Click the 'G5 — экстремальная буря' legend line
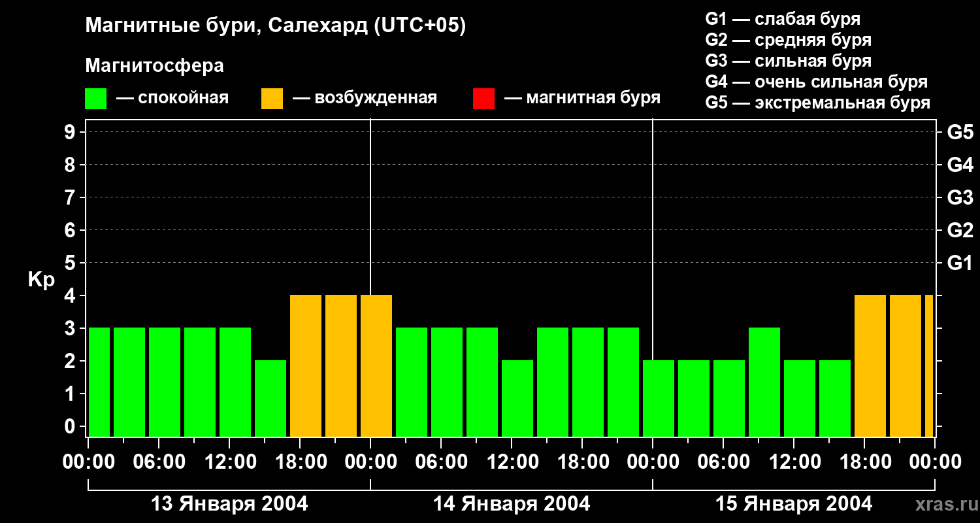The image size is (980, 523). 818,103
